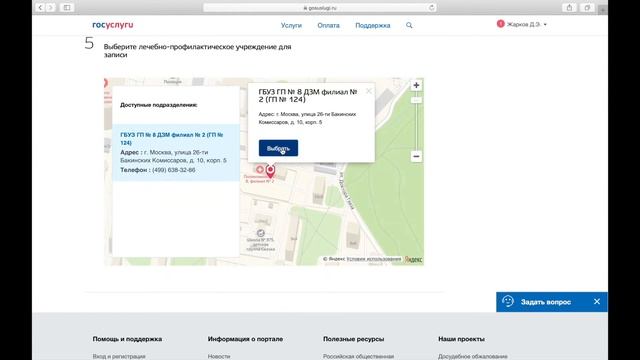Click the school № 875 map marker

pyautogui.click(x=260, y=233)
